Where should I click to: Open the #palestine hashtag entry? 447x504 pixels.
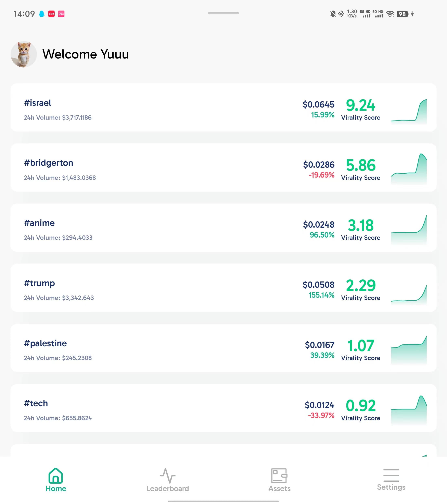pyautogui.click(x=223, y=348)
